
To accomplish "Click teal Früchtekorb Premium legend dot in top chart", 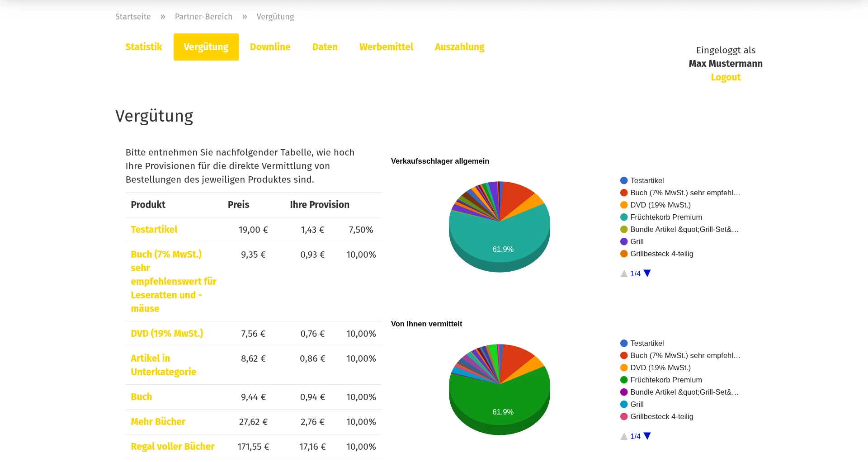I will tap(624, 217).
